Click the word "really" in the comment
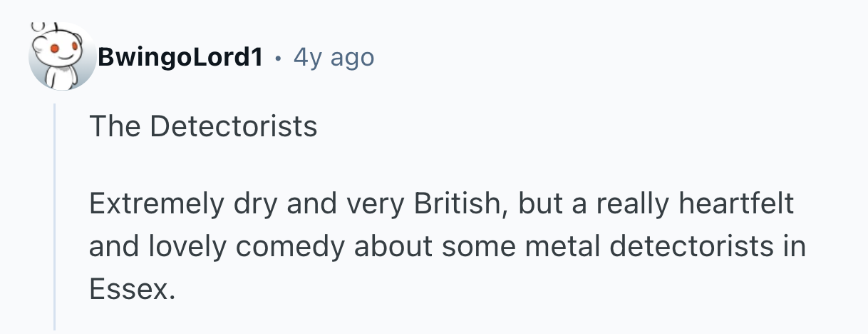This screenshot has width=868, height=334. click(x=631, y=204)
